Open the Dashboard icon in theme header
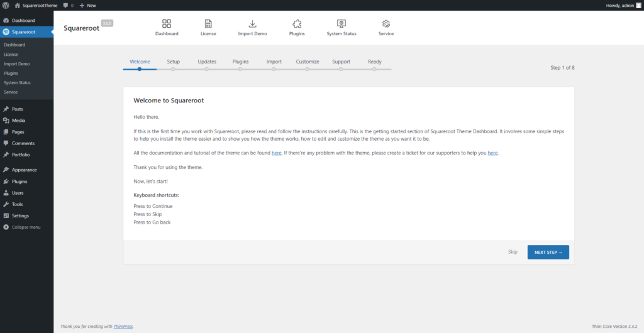 click(167, 23)
